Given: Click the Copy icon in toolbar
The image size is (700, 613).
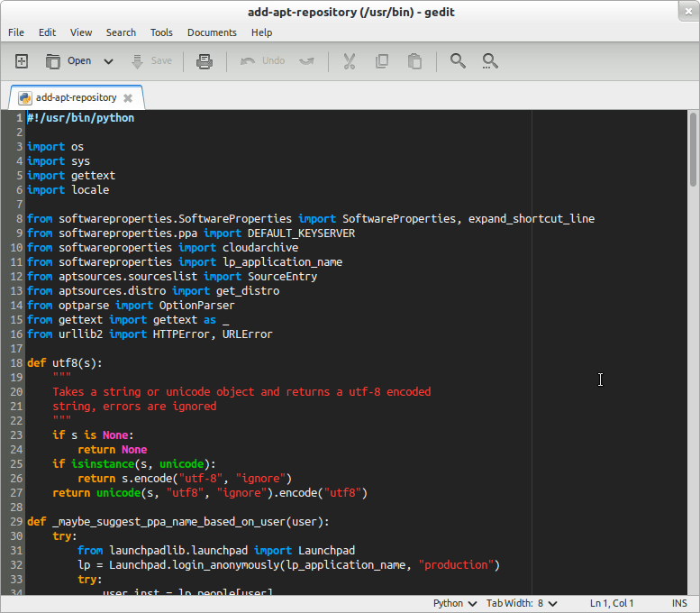Looking at the screenshot, I should tap(382, 61).
